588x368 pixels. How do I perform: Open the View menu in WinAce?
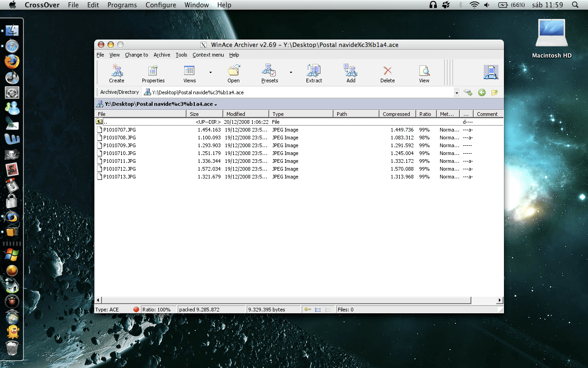click(114, 55)
